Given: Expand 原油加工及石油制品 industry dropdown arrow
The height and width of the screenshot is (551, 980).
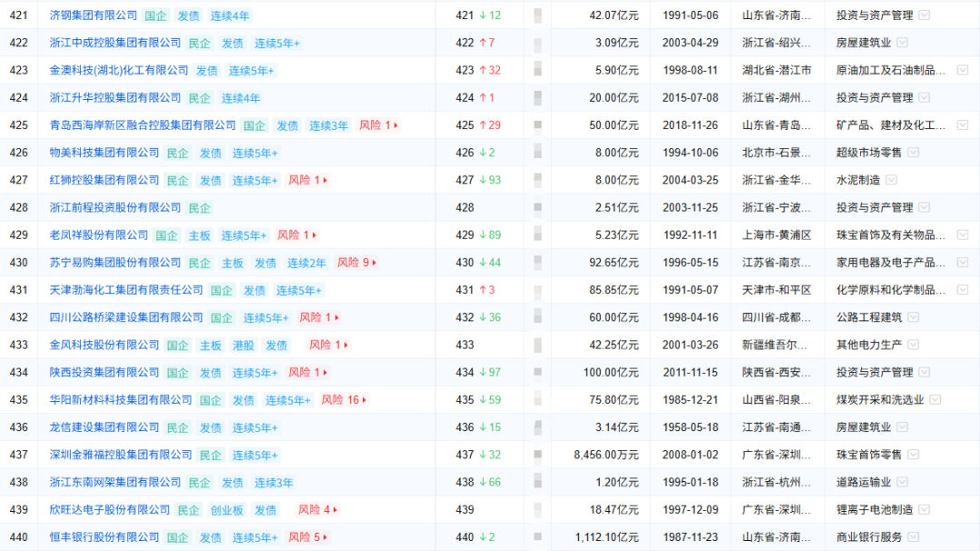Looking at the screenshot, I should pos(963,70).
